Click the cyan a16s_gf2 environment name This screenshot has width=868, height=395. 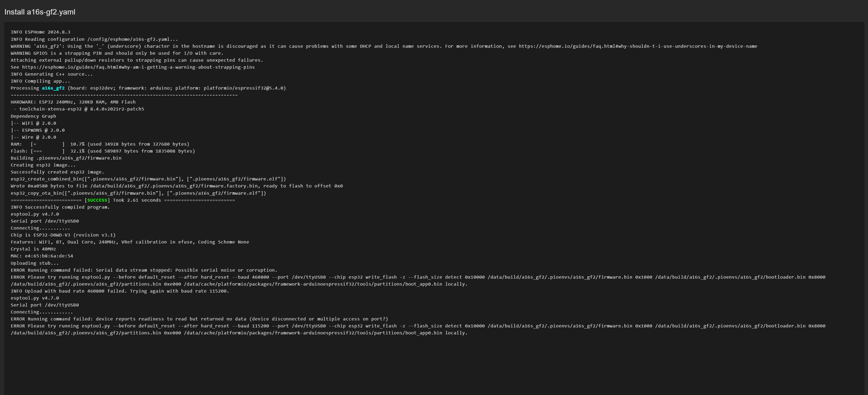click(53, 88)
